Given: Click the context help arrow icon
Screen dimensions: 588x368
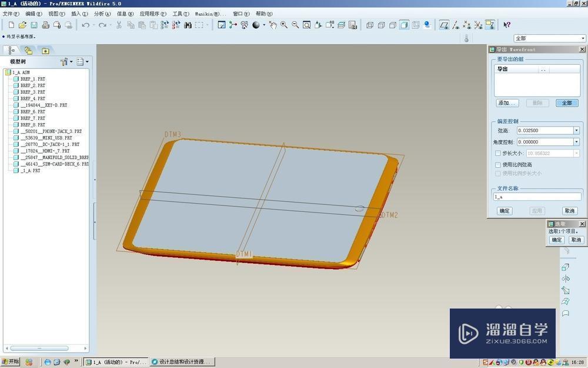Looking at the screenshot, I should tap(507, 25).
